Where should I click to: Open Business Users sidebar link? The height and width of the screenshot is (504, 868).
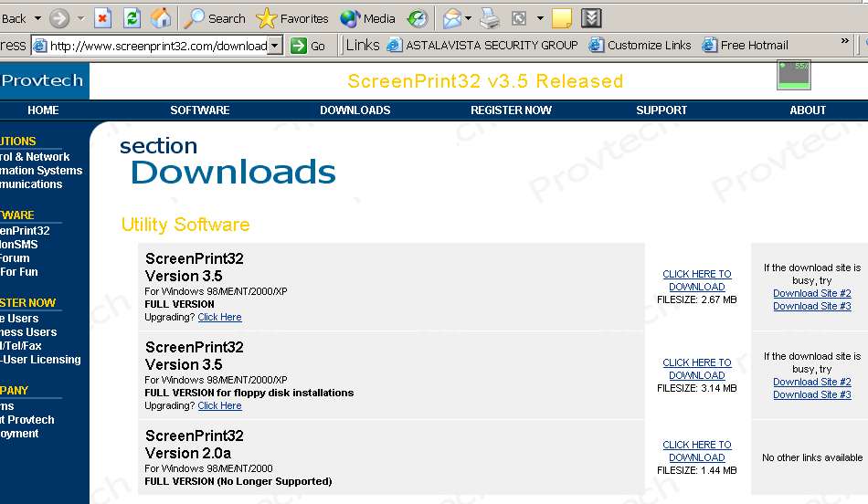[x=28, y=332]
